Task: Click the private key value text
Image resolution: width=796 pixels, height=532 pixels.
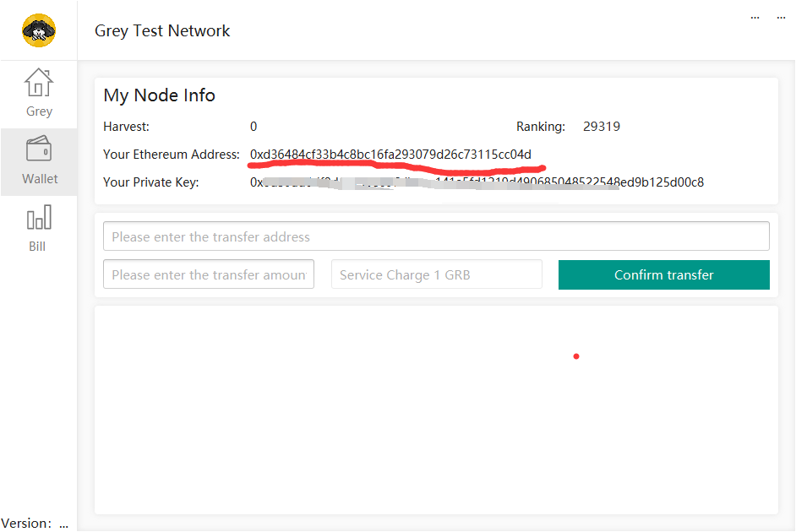Action: coord(477,182)
